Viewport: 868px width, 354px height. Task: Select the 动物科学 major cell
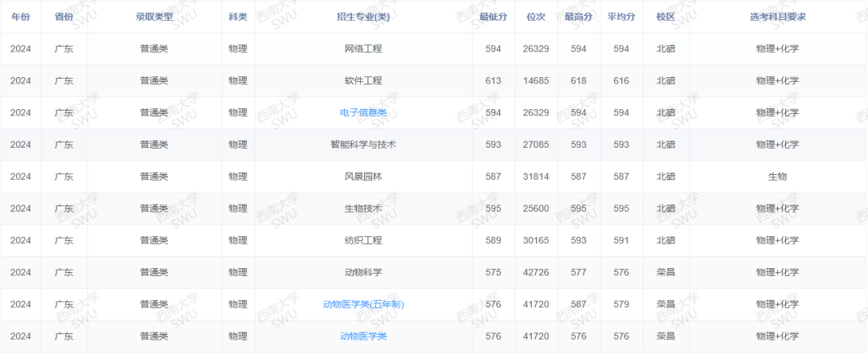pos(363,272)
